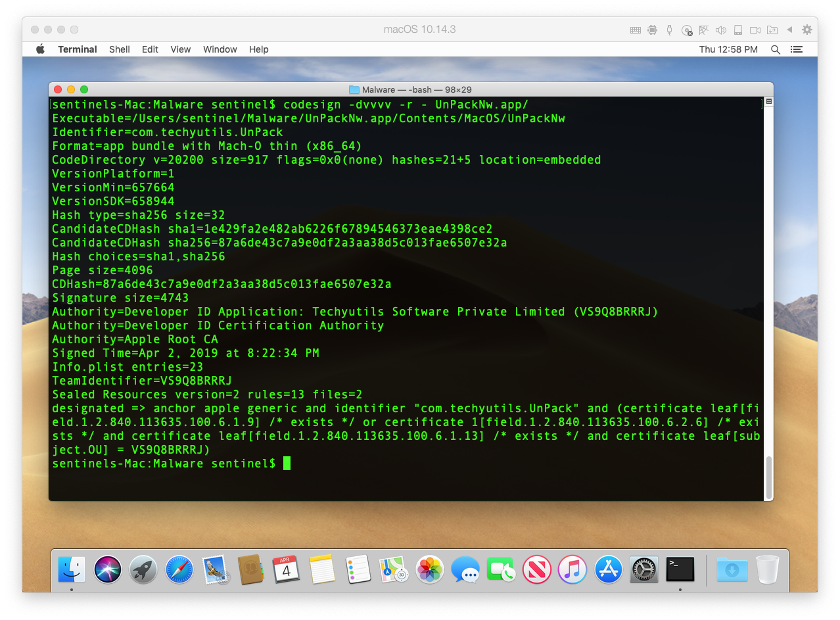Open the Apple menu

40,49
